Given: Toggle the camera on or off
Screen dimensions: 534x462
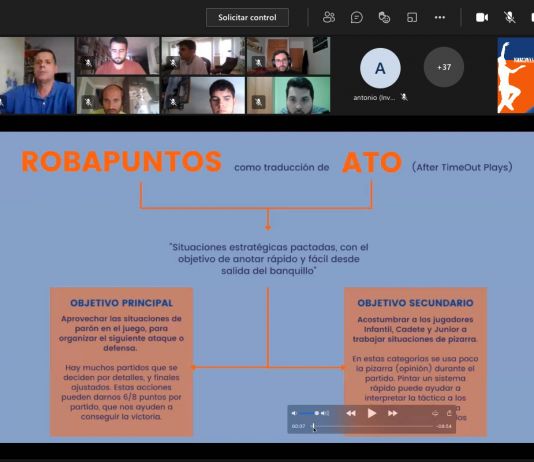Looking at the screenshot, I should point(482,17).
